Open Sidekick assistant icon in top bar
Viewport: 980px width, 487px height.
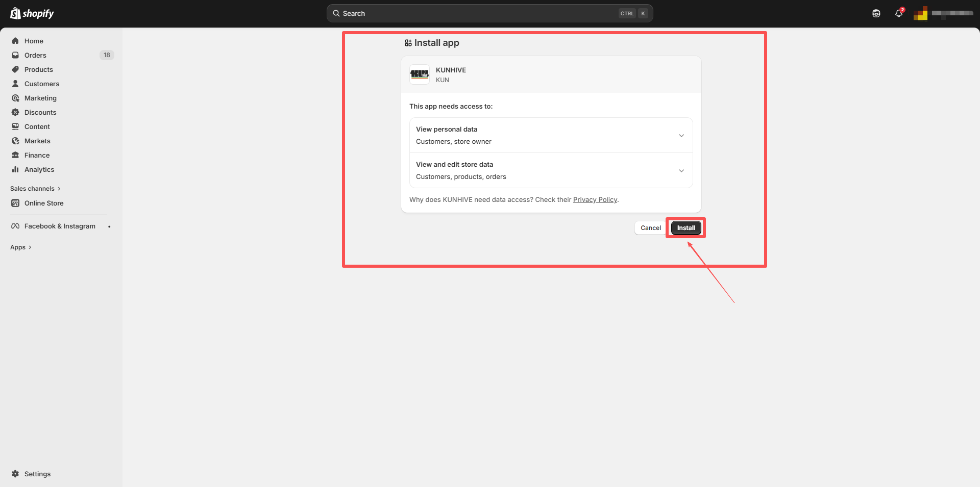(x=876, y=13)
